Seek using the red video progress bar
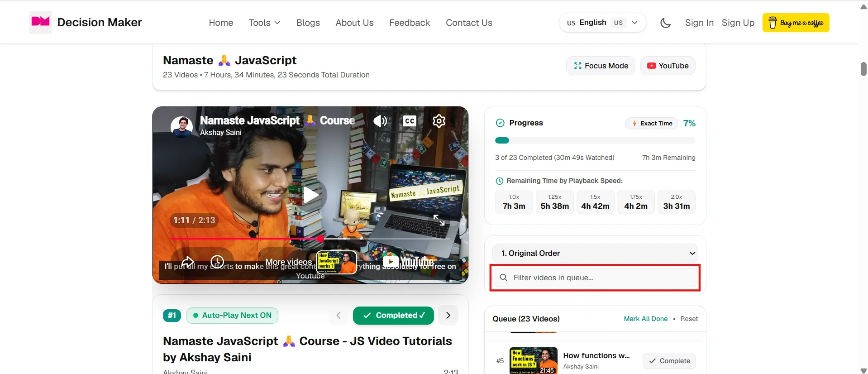The height and width of the screenshot is (374, 868). (x=310, y=238)
